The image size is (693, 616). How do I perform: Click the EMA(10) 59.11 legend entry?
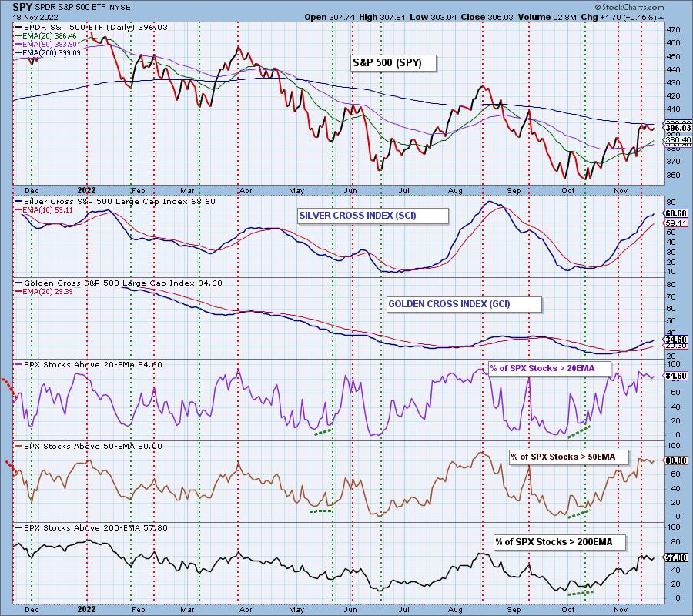(x=44, y=210)
